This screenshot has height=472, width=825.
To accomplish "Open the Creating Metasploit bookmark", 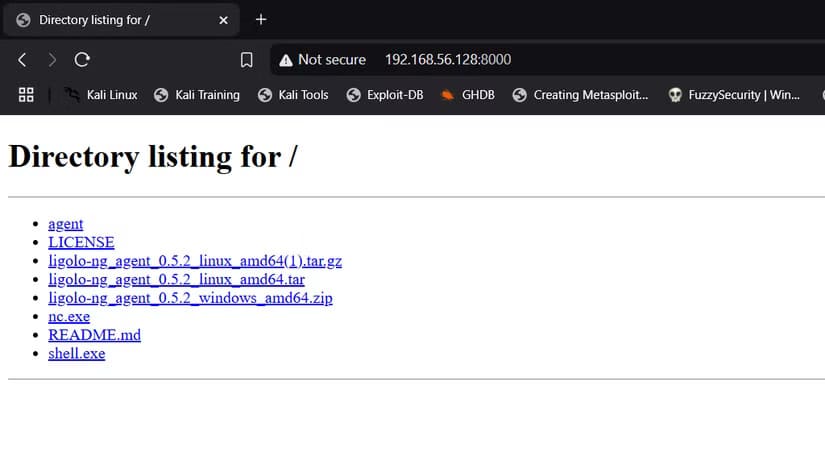I will pyautogui.click(x=580, y=95).
